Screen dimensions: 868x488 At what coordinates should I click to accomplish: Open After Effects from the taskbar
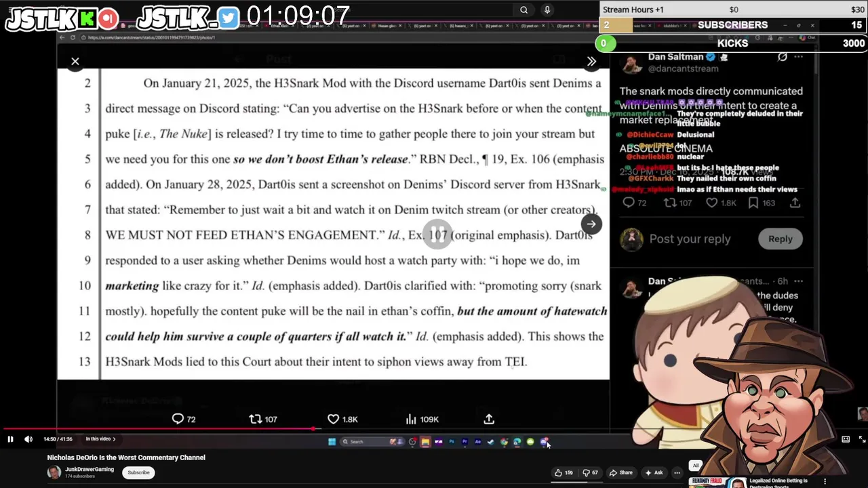pyautogui.click(x=477, y=442)
